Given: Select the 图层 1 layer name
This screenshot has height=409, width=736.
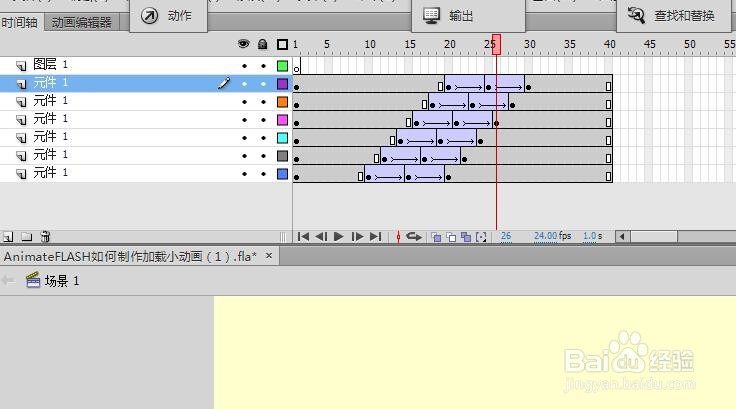Looking at the screenshot, I should click(51, 64).
